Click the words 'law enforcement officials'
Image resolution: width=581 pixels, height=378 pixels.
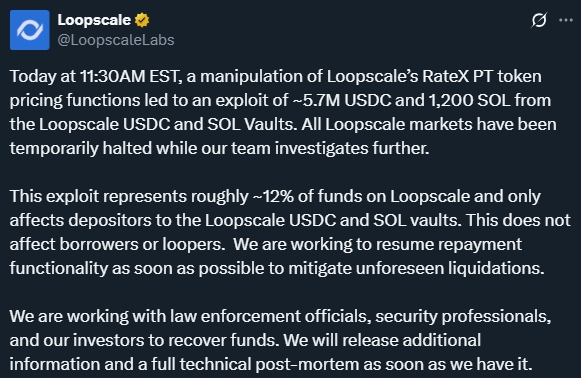[270, 316]
